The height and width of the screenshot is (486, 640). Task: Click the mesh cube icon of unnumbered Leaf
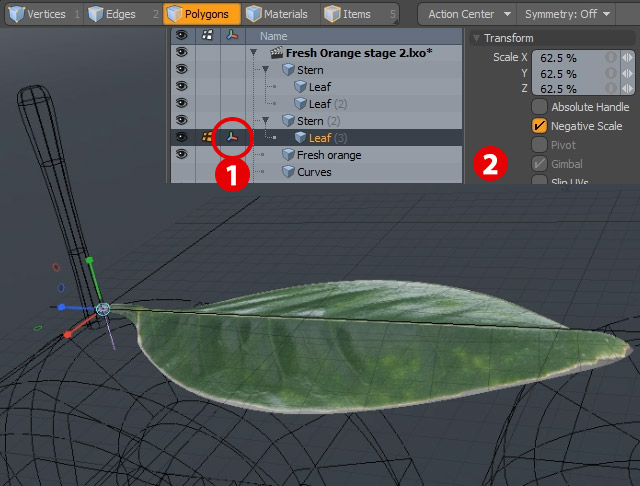[300, 87]
